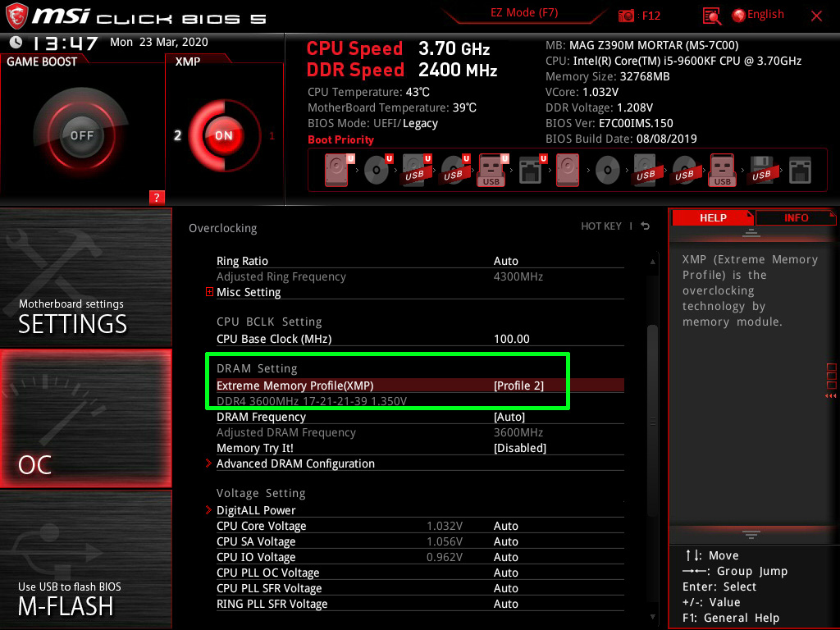Click the HOT KEY button
Screen dimensions: 840x630
pyautogui.click(x=601, y=226)
